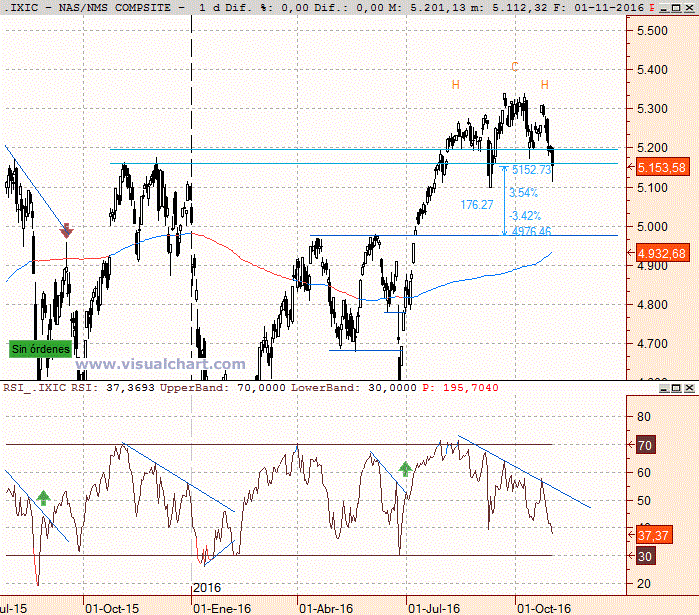
Task: Click the 01-Abr-16 date axis label
Action: pyautogui.click(x=326, y=608)
